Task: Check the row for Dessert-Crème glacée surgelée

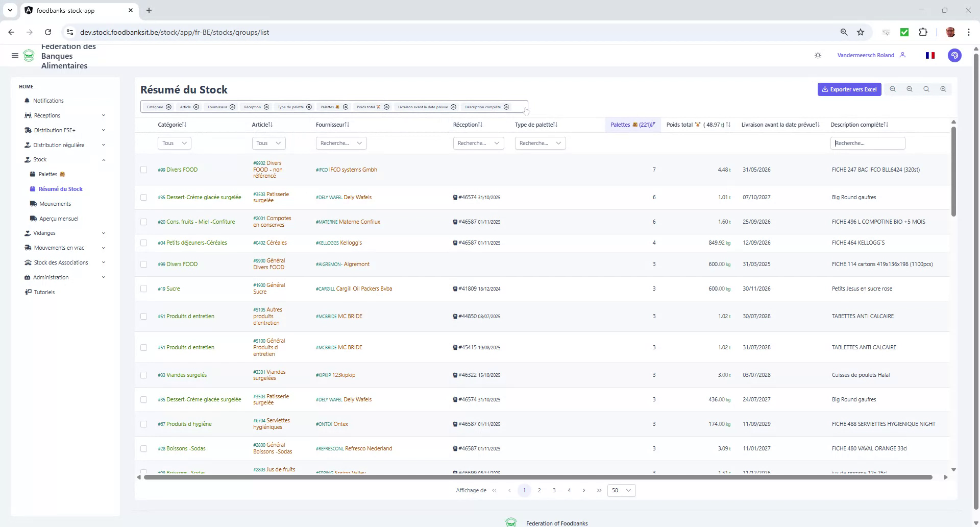Action: coord(143,197)
